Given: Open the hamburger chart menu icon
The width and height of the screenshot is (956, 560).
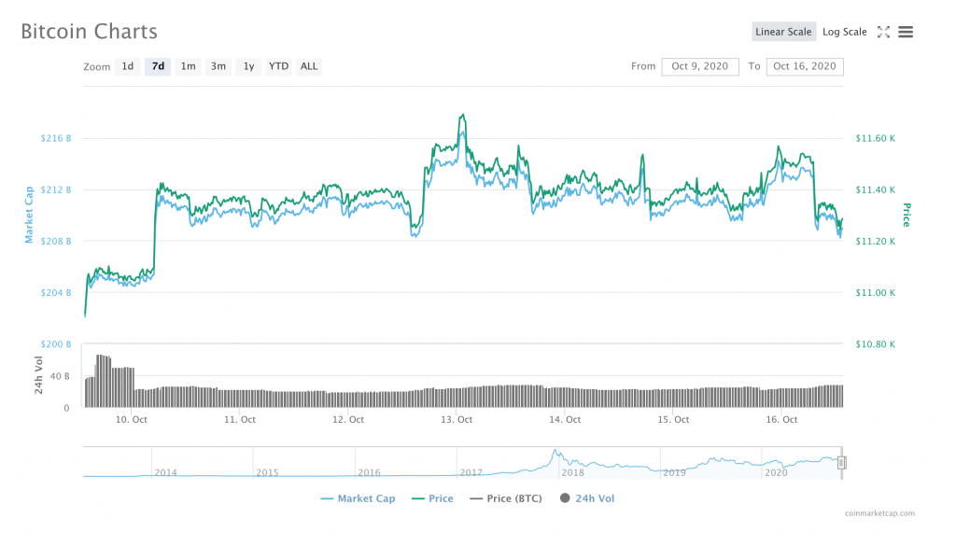Looking at the screenshot, I should (906, 32).
